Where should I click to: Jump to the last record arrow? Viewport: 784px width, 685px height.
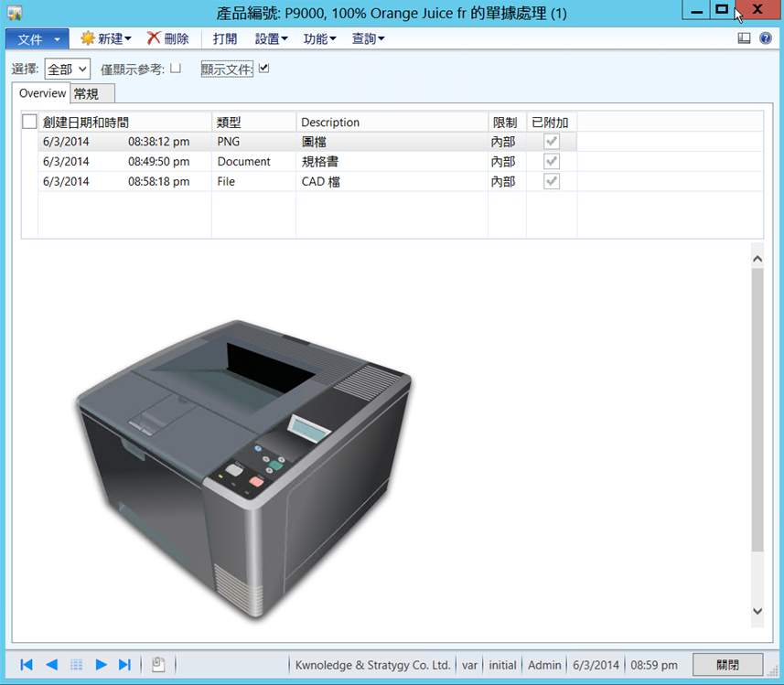pos(124,665)
